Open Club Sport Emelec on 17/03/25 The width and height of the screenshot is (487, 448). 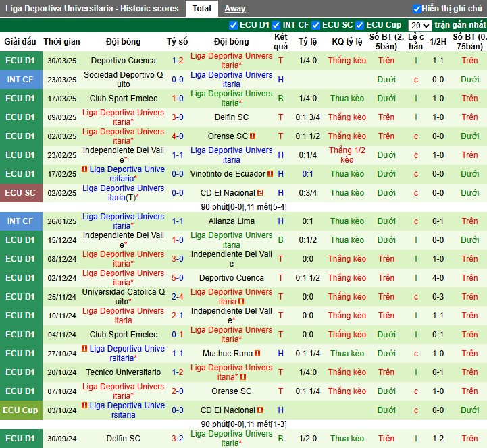pyautogui.click(x=124, y=99)
